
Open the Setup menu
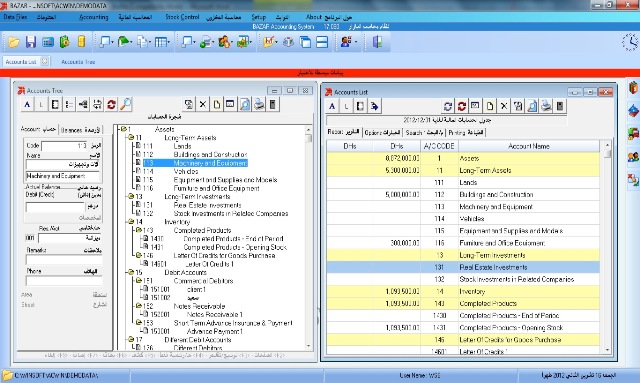point(258,17)
